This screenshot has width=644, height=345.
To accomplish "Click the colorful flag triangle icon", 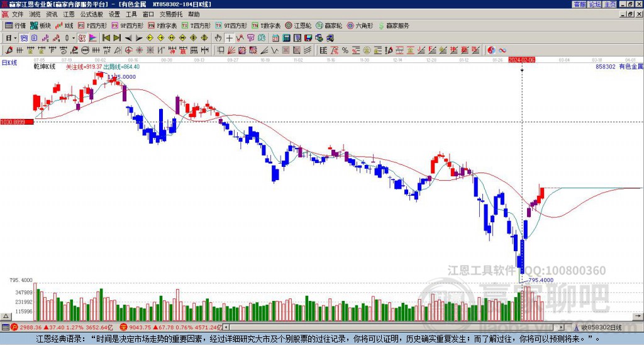I will pos(93,38).
